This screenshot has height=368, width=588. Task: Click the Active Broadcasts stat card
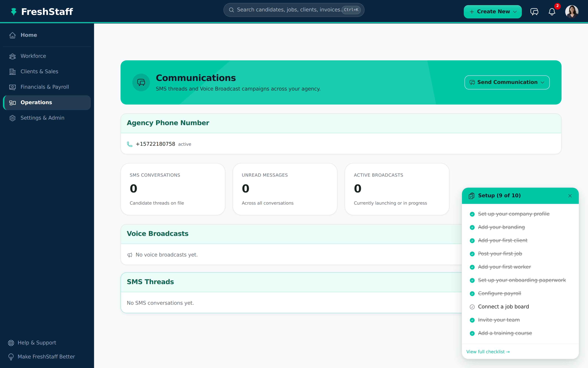397,189
